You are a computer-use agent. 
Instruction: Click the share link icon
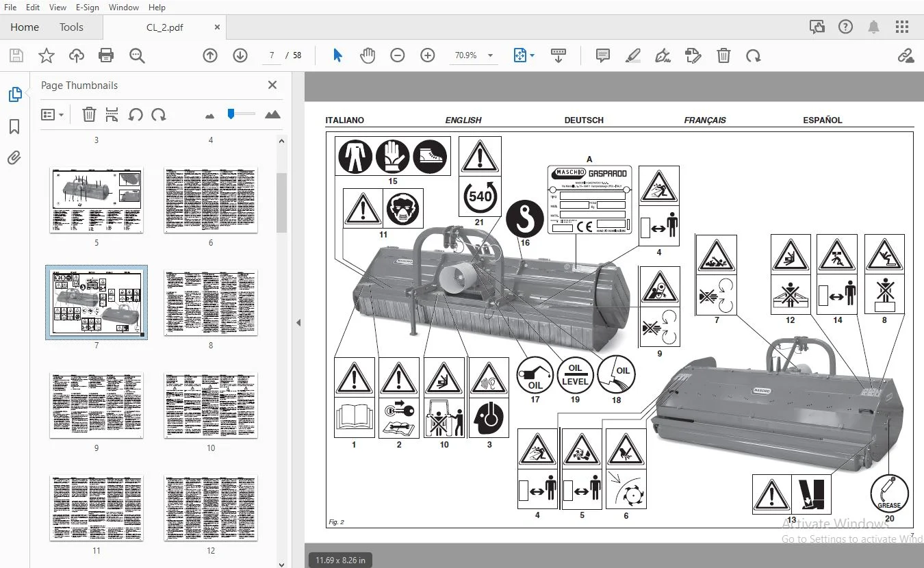(906, 55)
